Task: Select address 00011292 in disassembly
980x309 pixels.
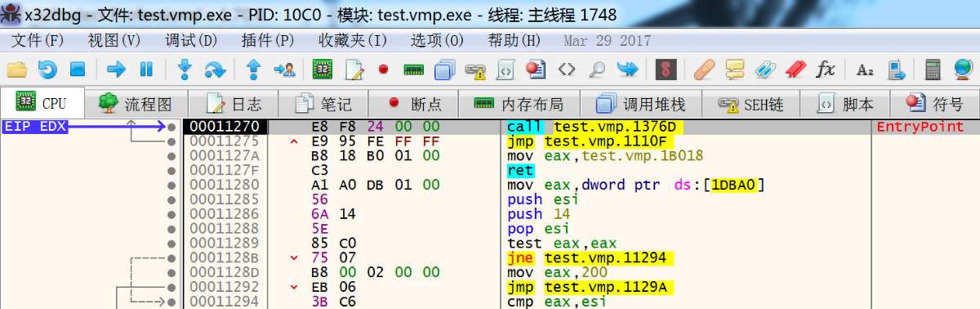Action: tap(224, 287)
